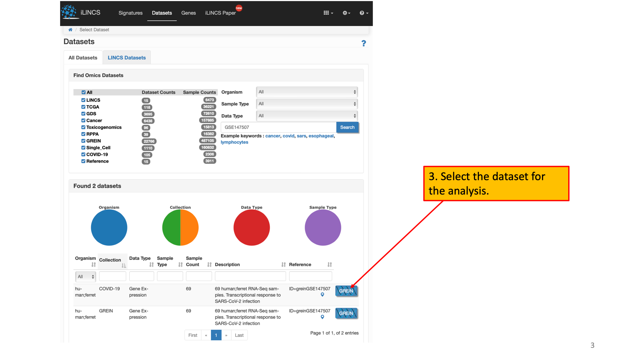Uncheck the LINCS collection checkbox

tap(83, 100)
